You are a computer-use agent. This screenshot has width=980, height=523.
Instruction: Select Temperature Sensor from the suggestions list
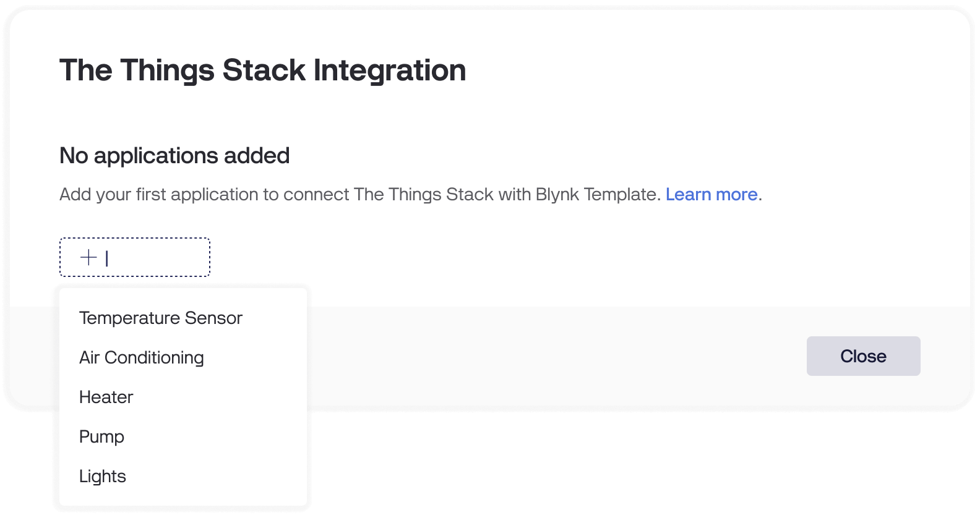pyautogui.click(x=160, y=318)
